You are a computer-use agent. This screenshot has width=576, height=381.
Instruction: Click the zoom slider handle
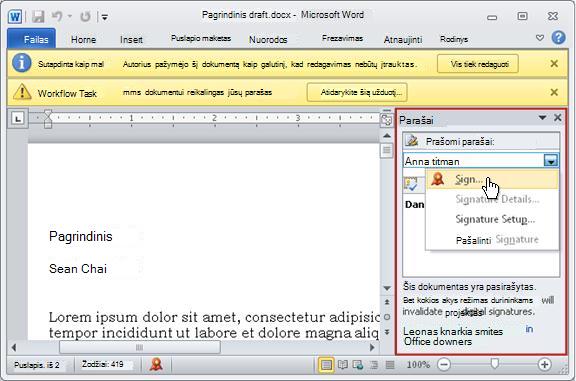point(495,364)
